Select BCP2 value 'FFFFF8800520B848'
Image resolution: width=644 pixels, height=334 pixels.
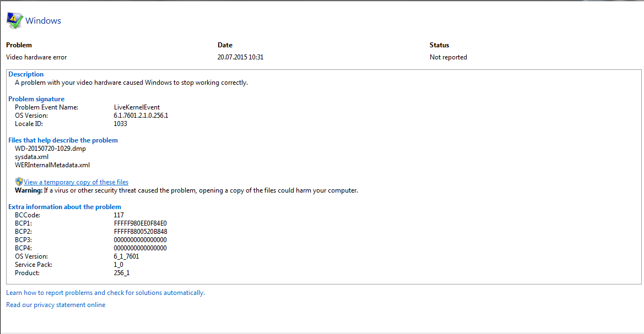[140, 232]
